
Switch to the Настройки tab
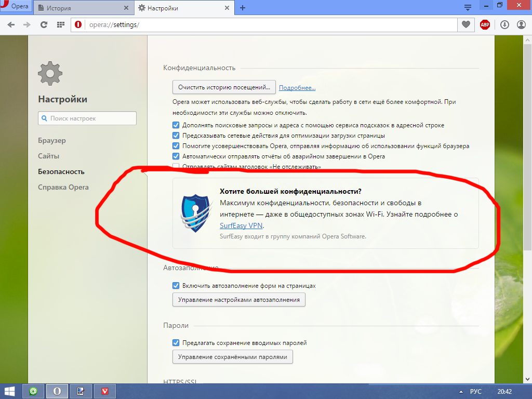(x=184, y=8)
